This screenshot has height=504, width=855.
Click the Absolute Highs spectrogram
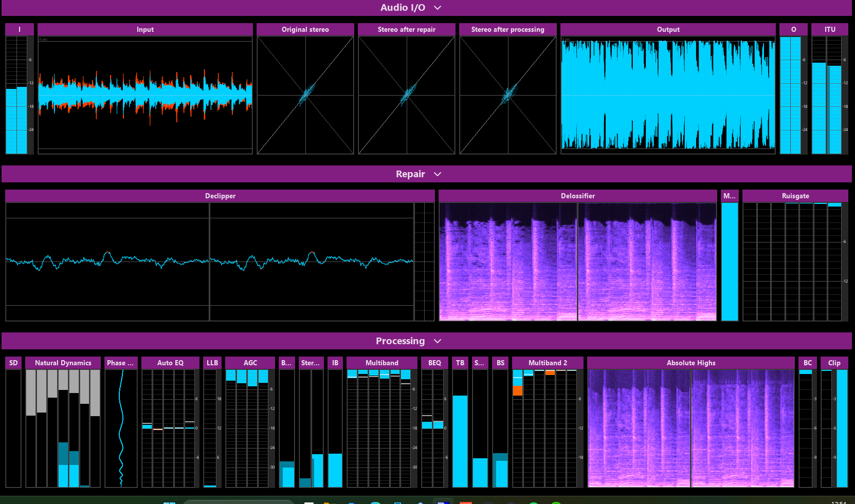pos(690,428)
